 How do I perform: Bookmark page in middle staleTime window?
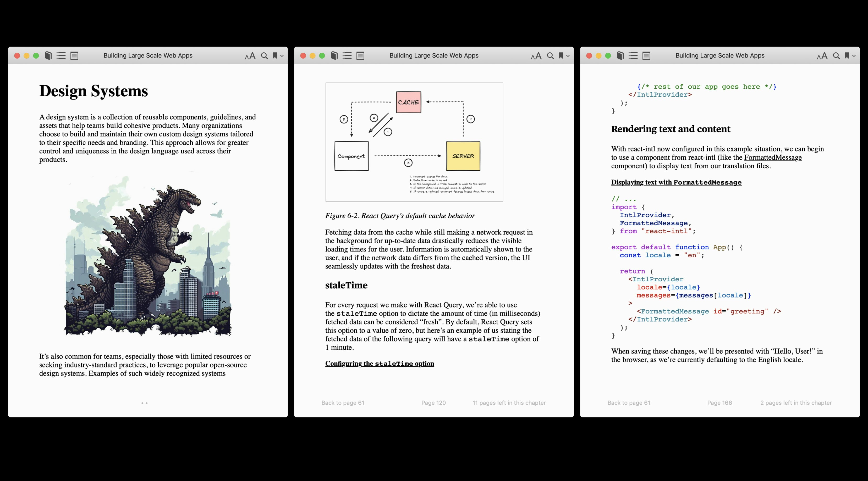tap(561, 55)
